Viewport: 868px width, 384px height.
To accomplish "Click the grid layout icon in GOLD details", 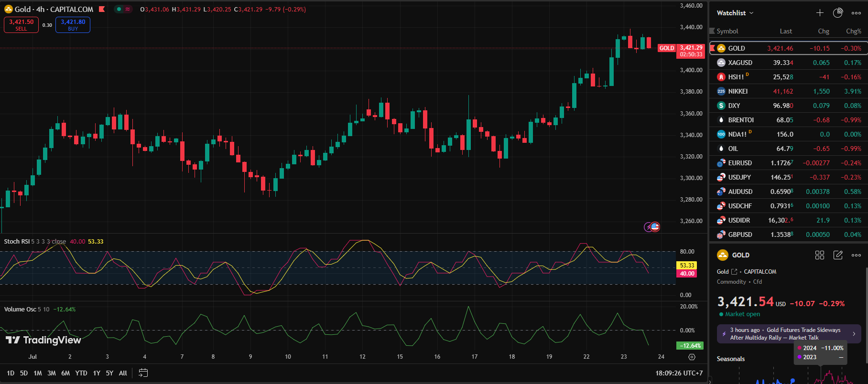I will [819, 255].
